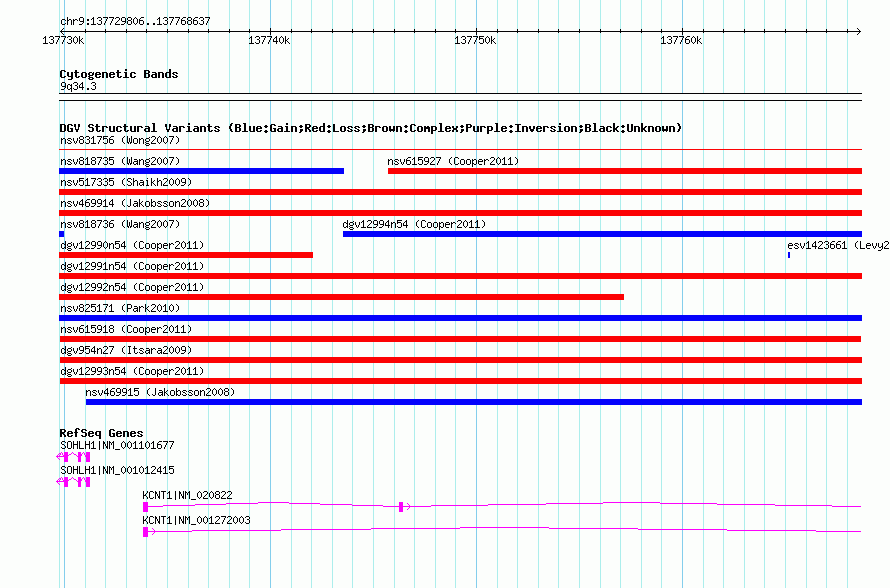The height and width of the screenshot is (588, 890).
Task: Open the dgv12991n54 (Cooper2011) label
Action: (132, 266)
